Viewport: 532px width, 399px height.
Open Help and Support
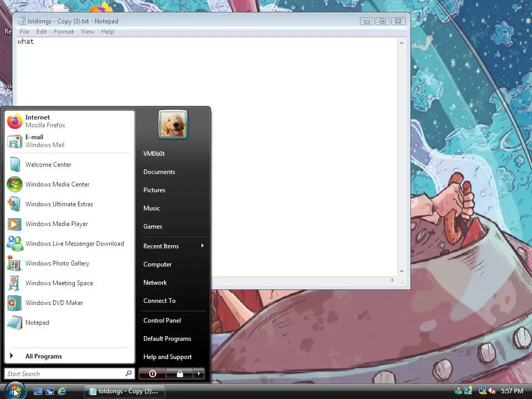[174, 356]
